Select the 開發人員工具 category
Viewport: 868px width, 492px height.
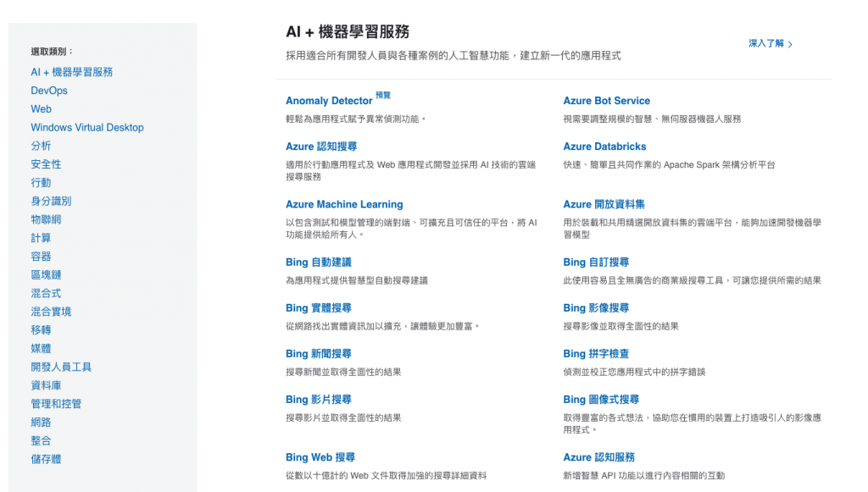click(x=61, y=367)
